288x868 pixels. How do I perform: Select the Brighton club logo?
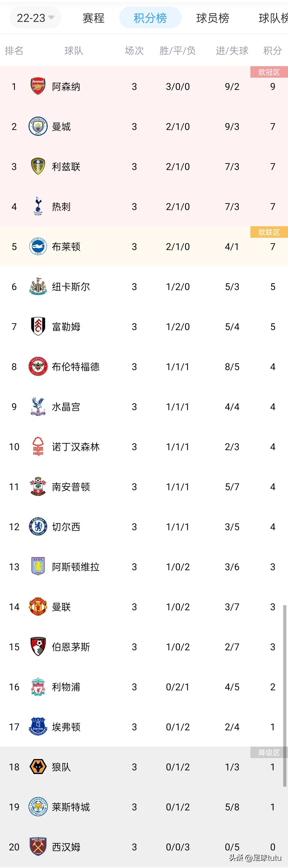click(38, 247)
